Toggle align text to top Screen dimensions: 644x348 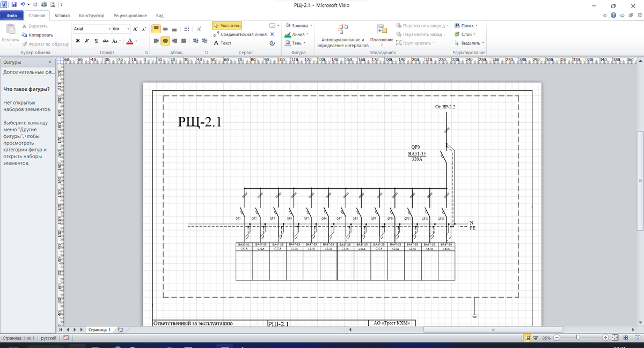(156, 28)
